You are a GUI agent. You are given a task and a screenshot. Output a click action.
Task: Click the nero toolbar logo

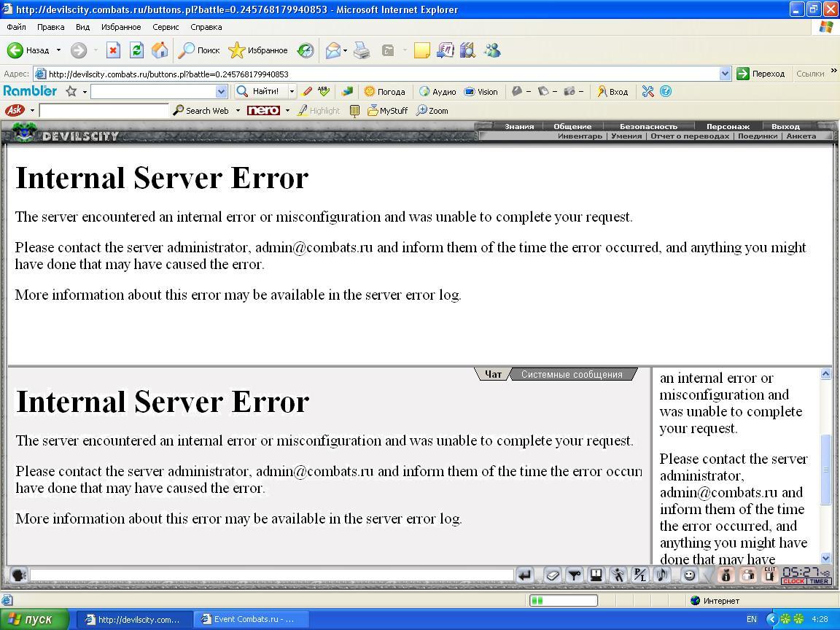click(x=263, y=110)
